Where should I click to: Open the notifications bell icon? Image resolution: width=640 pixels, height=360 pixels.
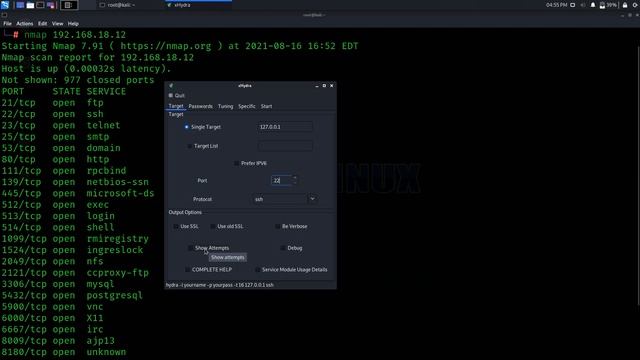pyautogui.click(x=593, y=5)
